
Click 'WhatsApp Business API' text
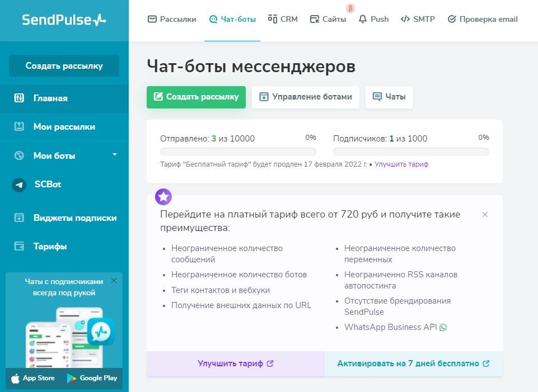[390, 327]
